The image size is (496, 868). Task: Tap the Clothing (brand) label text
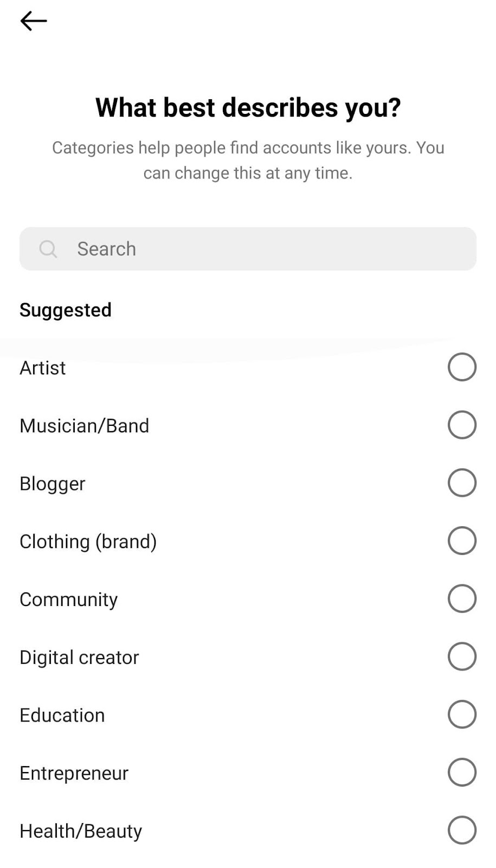[88, 541]
